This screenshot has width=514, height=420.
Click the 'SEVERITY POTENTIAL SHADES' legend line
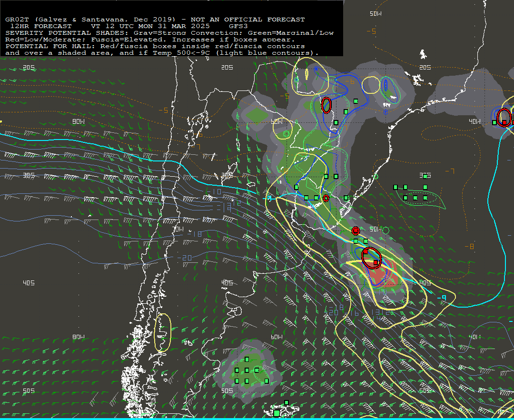(x=169, y=33)
